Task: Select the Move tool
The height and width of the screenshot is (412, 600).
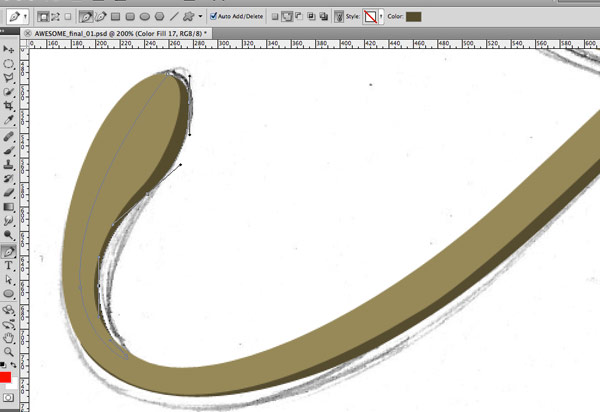Action: (8, 49)
